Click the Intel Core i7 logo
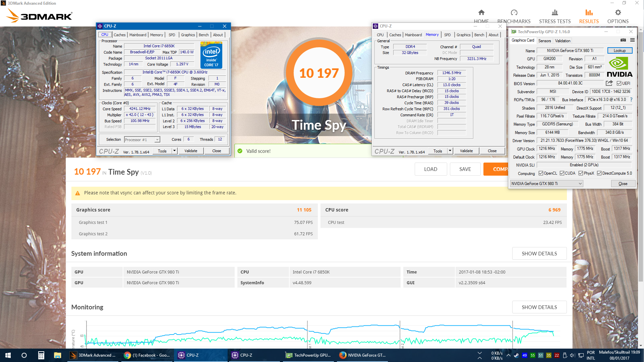 point(211,55)
